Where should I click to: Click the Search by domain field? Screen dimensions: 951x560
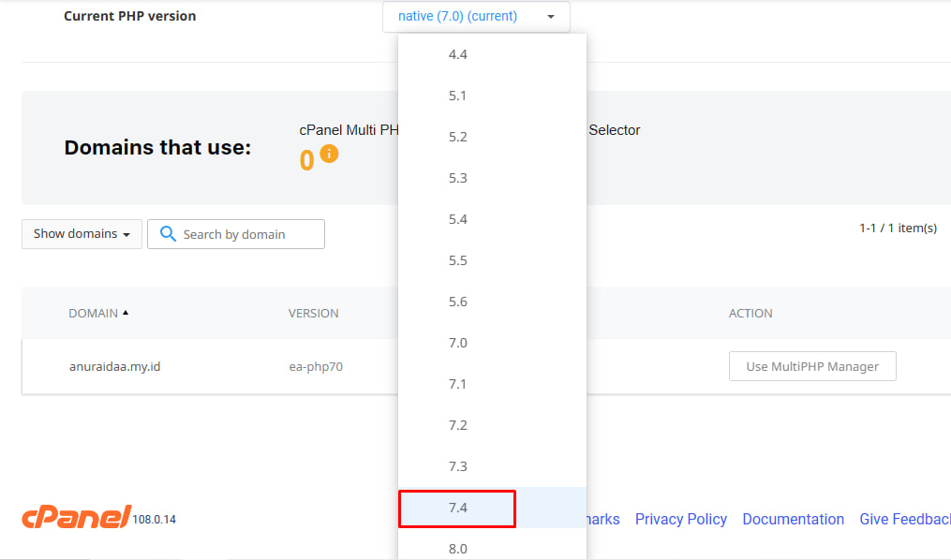[x=236, y=234]
